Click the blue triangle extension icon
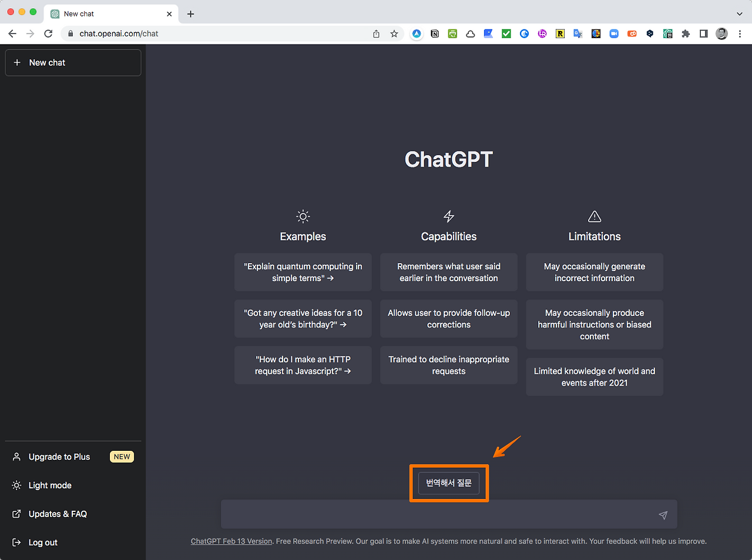The height and width of the screenshot is (560, 752). coord(417,33)
